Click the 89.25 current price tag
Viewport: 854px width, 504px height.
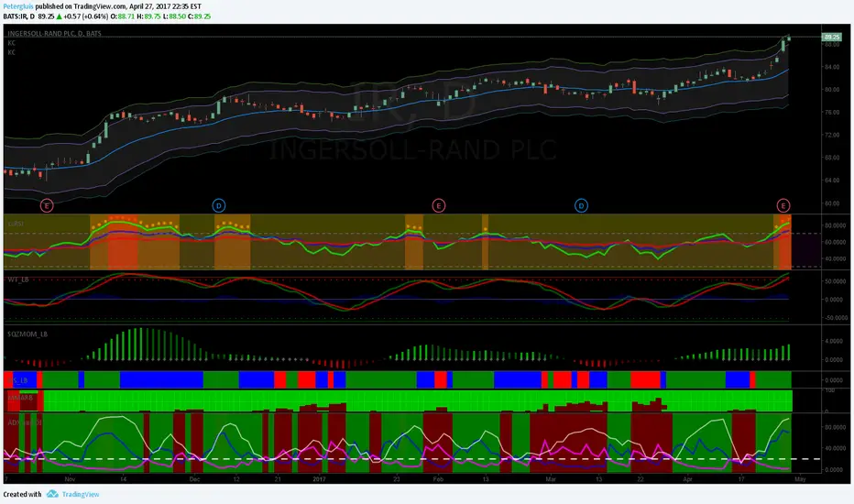point(831,37)
